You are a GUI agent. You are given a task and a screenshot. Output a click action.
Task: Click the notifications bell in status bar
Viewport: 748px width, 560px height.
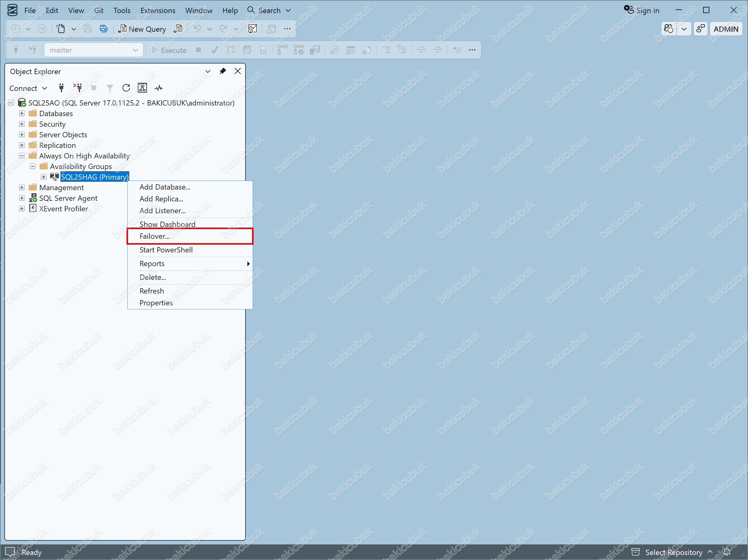727,552
